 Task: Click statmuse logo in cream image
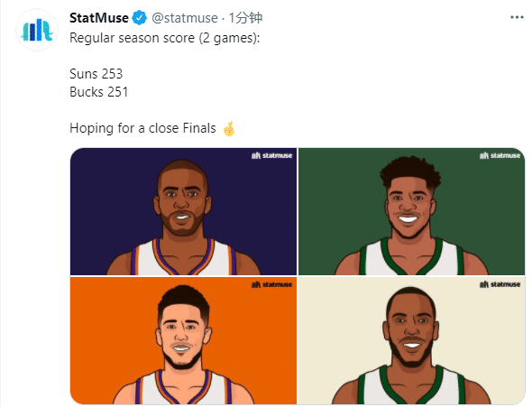500,284
